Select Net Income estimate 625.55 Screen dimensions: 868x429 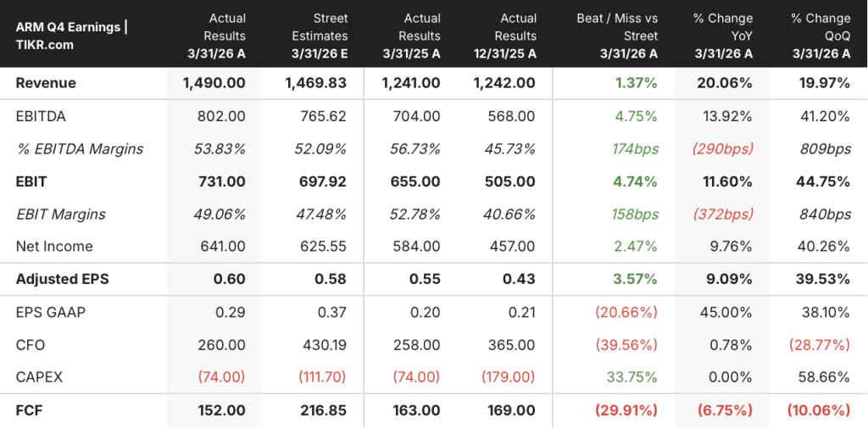pos(323,247)
